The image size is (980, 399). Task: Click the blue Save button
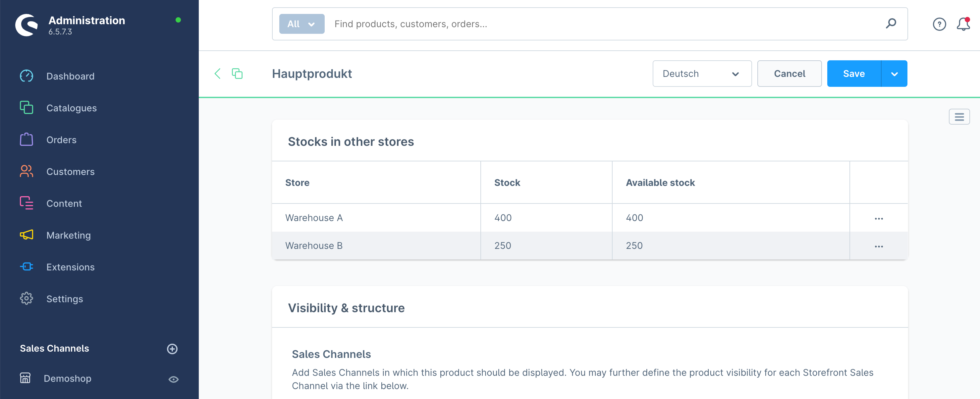pos(853,74)
